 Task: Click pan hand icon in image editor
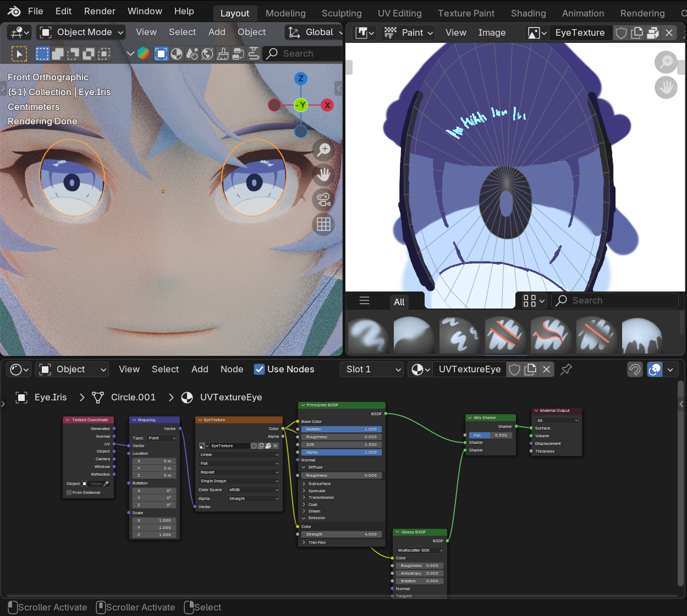666,88
